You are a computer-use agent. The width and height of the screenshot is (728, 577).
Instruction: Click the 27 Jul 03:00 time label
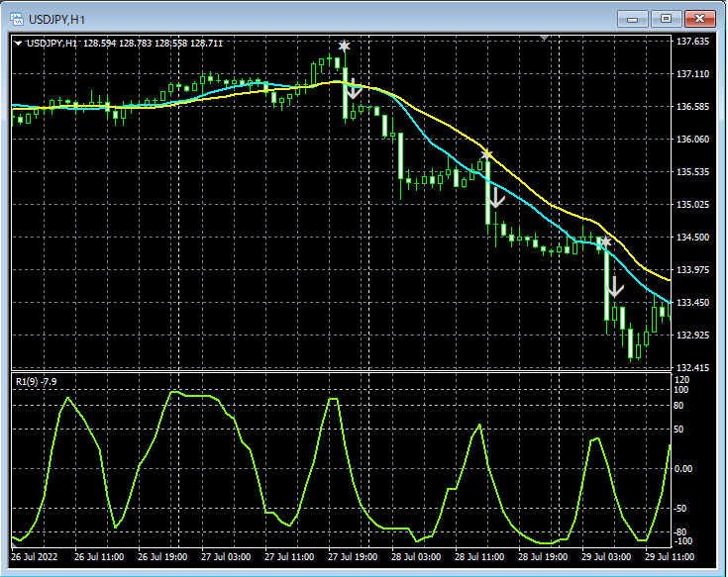pyautogui.click(x=226, y=556)
